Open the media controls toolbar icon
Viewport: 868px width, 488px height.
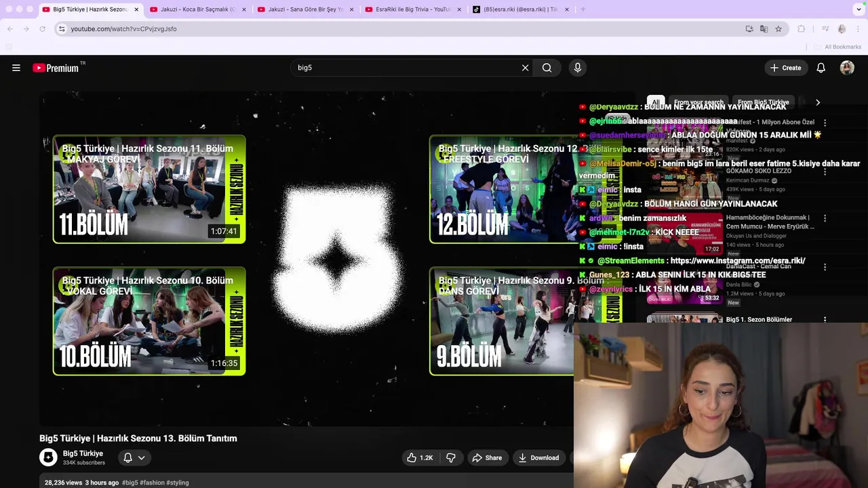point(825,29)
